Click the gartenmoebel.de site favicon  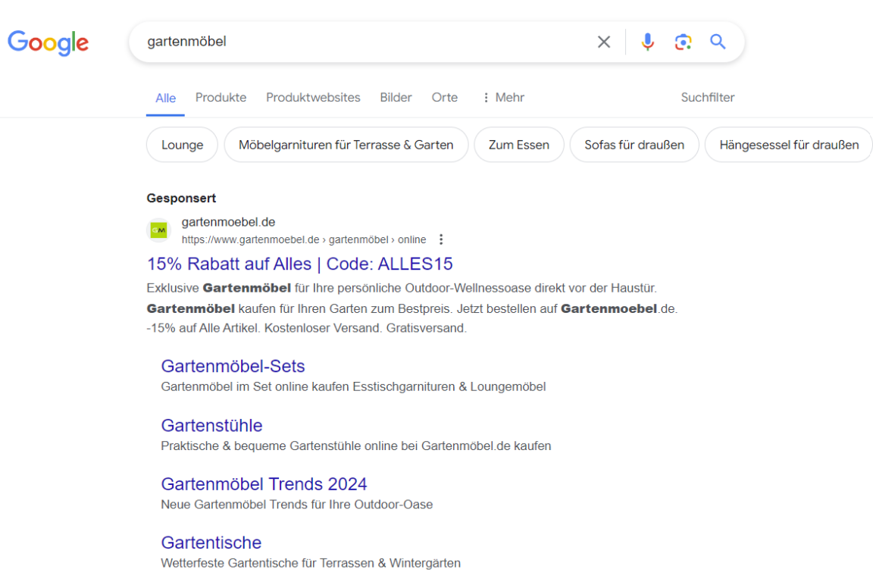(x=159, y=230)
